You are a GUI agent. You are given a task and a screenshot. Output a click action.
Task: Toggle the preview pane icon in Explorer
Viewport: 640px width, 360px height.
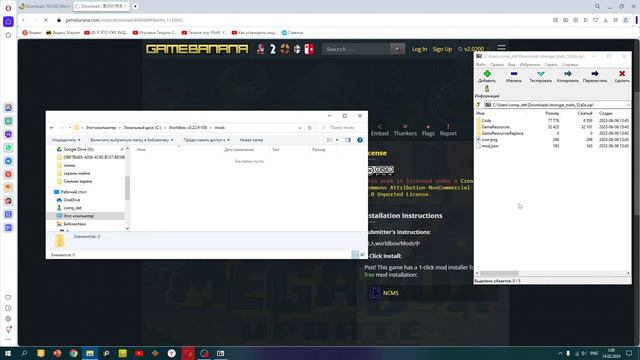click(348, 140)
